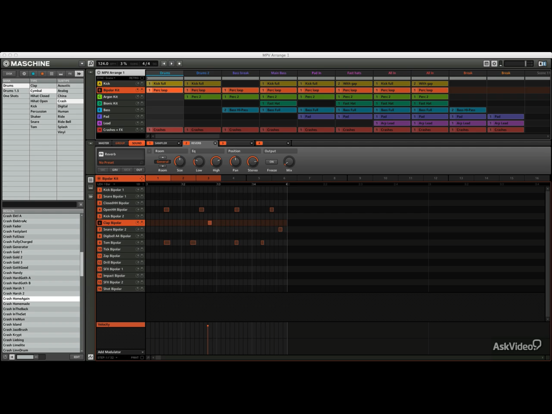Open the empty module slot 3 dropdown

(x=251, y=143)
